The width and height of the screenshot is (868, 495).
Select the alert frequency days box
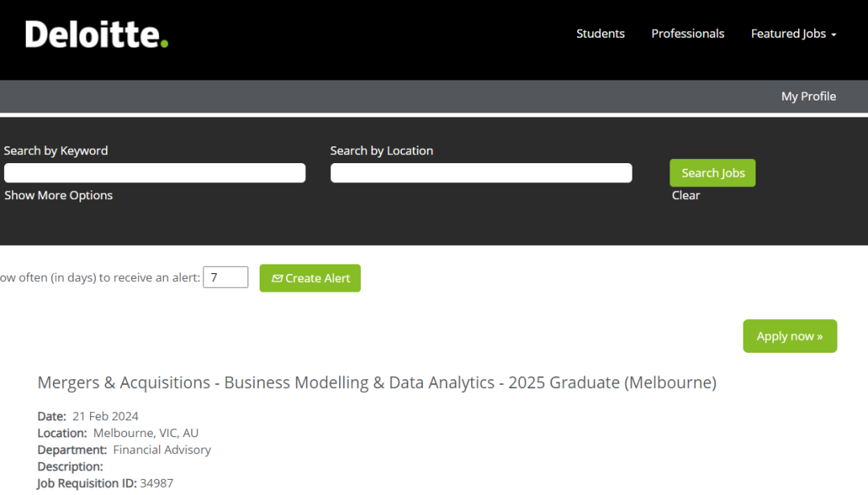click(225, 278)
